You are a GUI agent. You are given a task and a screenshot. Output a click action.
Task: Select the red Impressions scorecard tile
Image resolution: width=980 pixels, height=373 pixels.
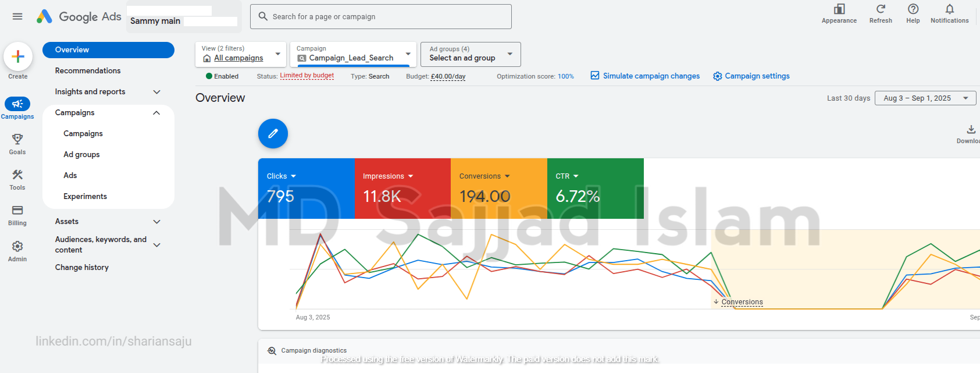[x=402, y=189]
